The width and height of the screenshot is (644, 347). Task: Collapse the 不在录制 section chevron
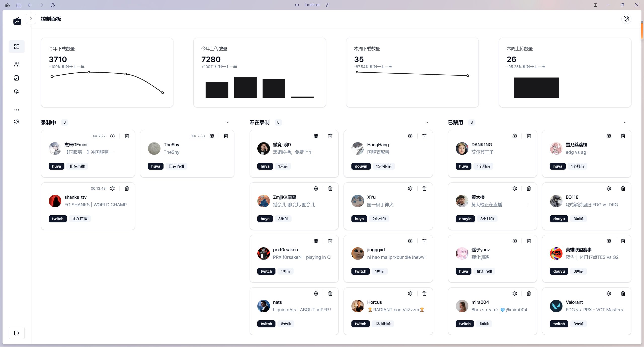click(426, 123)
